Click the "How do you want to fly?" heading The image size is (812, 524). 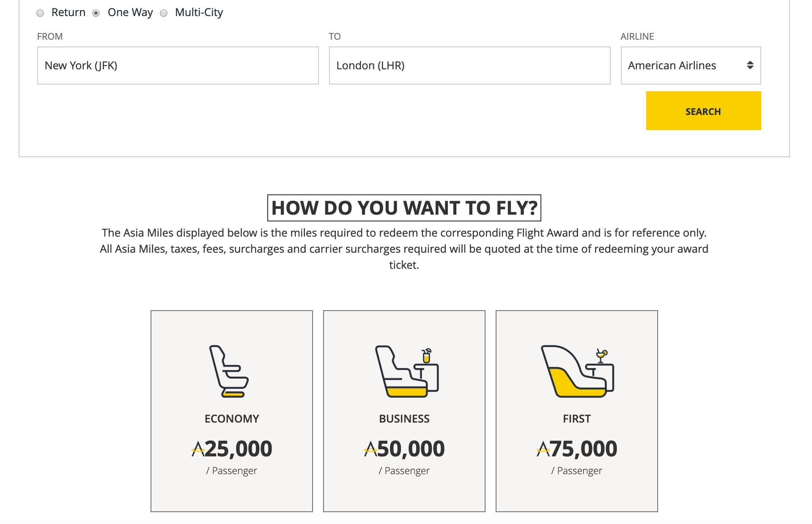pos(404,208)
